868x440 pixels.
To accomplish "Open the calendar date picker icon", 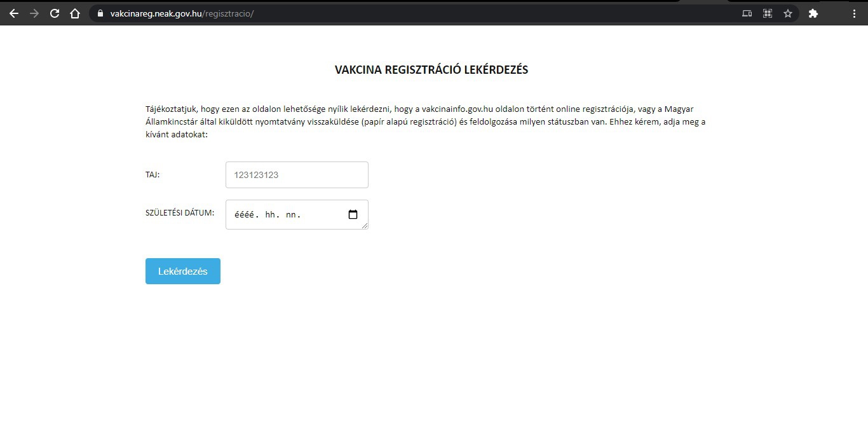I will (x=353, y=214).
